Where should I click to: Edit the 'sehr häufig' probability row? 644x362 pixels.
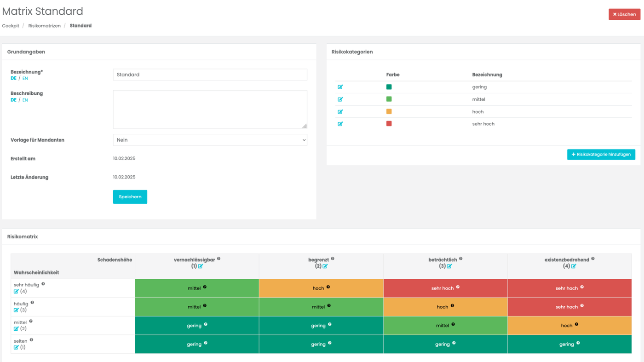tap(16, 292)
